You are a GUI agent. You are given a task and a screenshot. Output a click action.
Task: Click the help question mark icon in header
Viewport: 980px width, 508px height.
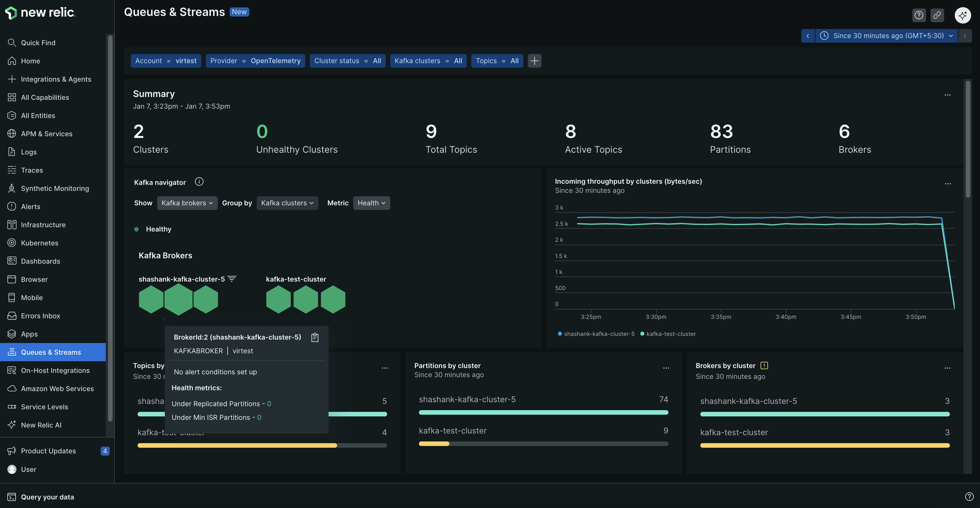(919, 15)
